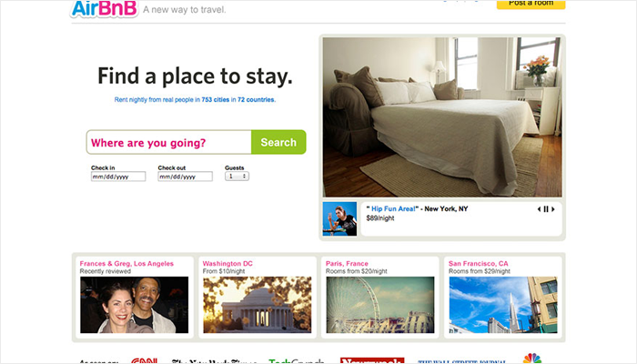Click the Check out date field
The width and height of the screenshot is (637, 364).
pos(186,177)
